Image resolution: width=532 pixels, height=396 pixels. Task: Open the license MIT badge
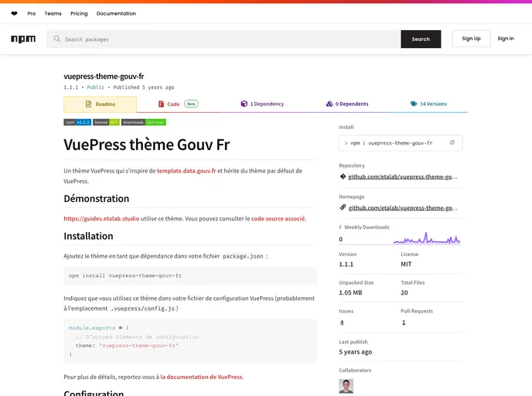coord(106,122)
